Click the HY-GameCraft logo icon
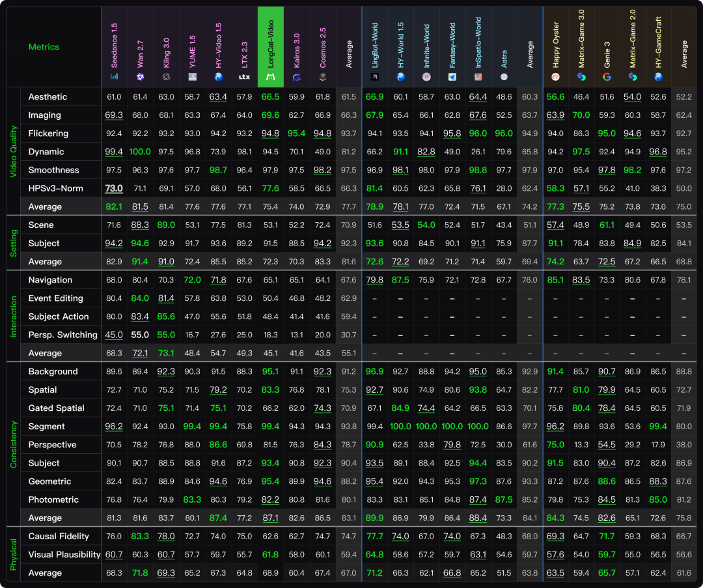Viewport: 703px width, 588px height. [x=658, y=77]
